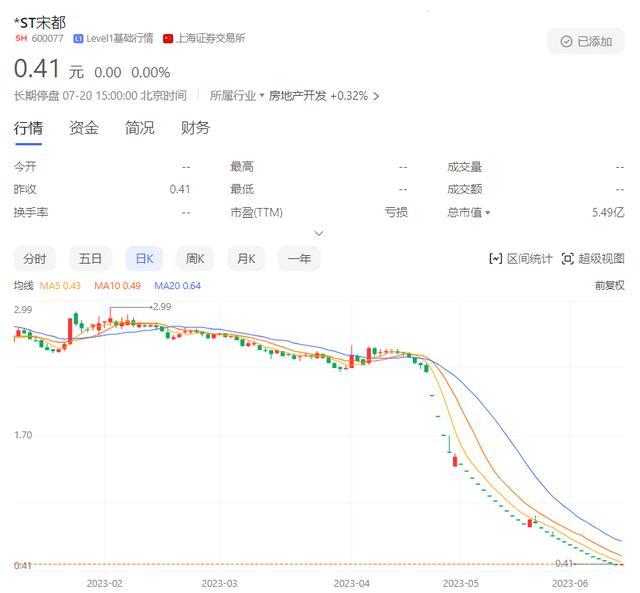The height and width of the screenshot is (593, 640).
Task: Click the 区间统计 chart icon
Action: pos(496,259)
